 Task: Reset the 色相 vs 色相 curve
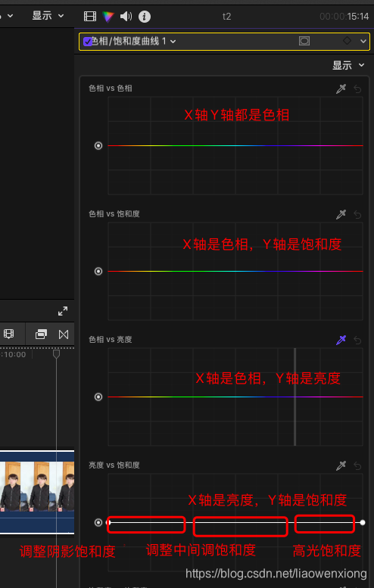pos(357,89)
